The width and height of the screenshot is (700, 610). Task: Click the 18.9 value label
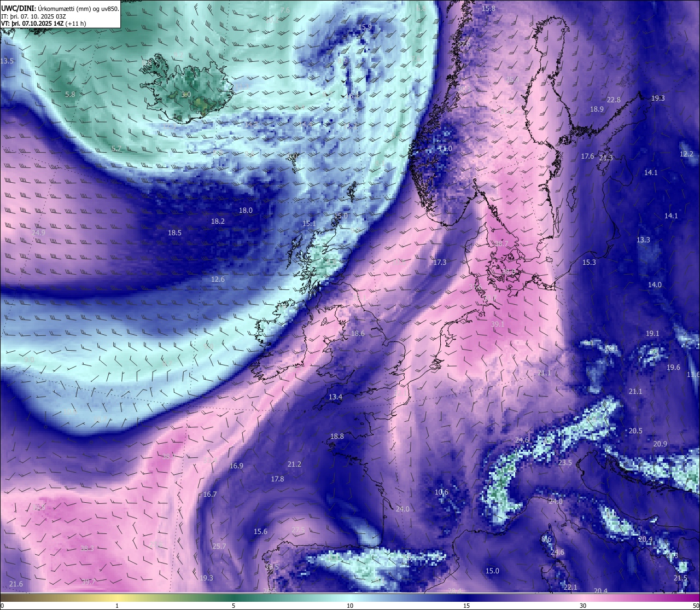[x=597, y=109]
